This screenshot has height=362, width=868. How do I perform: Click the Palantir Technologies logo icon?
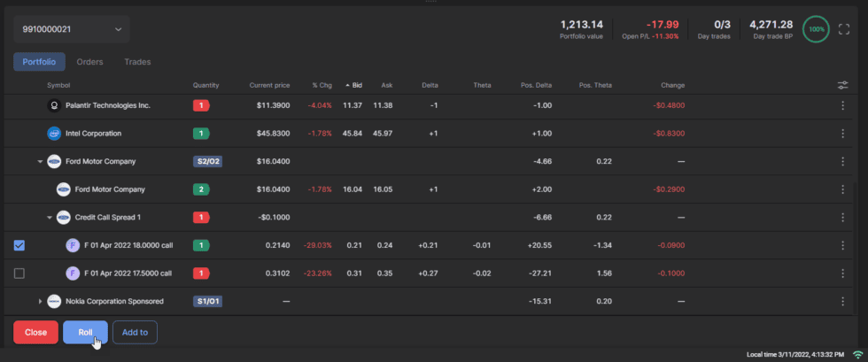[x=54, y=105]
